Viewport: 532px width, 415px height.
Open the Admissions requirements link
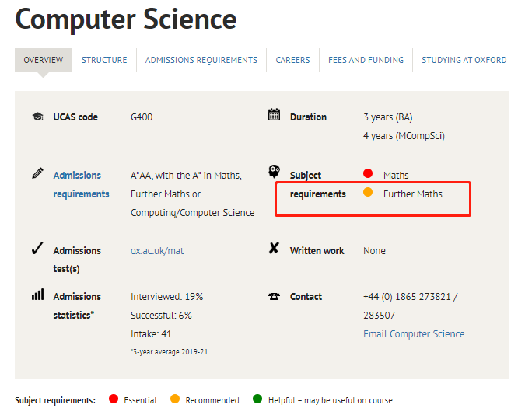point(77,185)
